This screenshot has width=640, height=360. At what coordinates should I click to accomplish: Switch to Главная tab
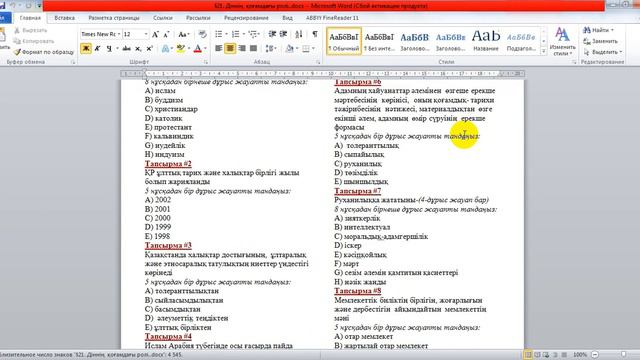point(30,18)
